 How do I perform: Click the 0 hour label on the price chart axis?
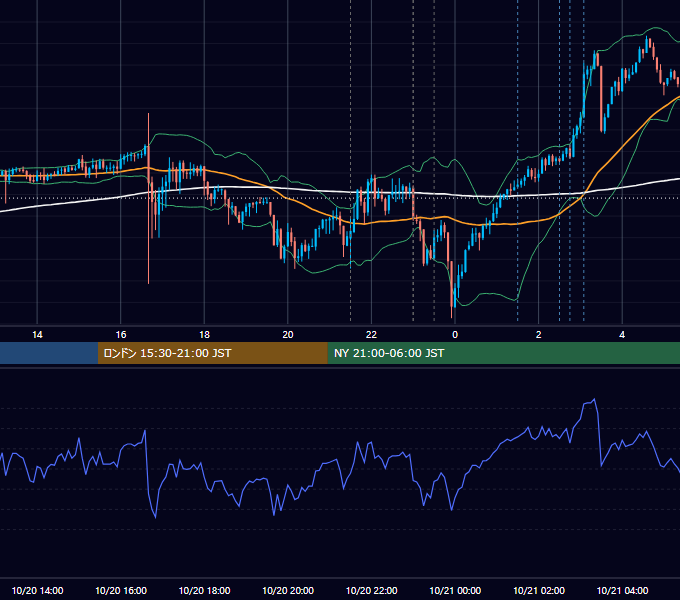pyautogui.click(x=455, y=335)
